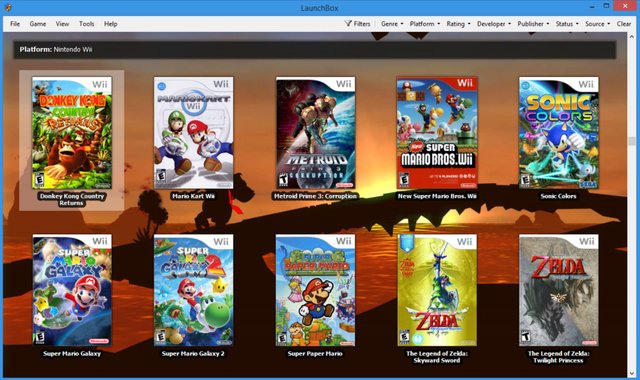Image resolution: width=640 pixels, height=380 pixels.
Task: Click 'Donkey Kong Country Returns' title label
Action: pyautogui.click(x=71, y=199)
